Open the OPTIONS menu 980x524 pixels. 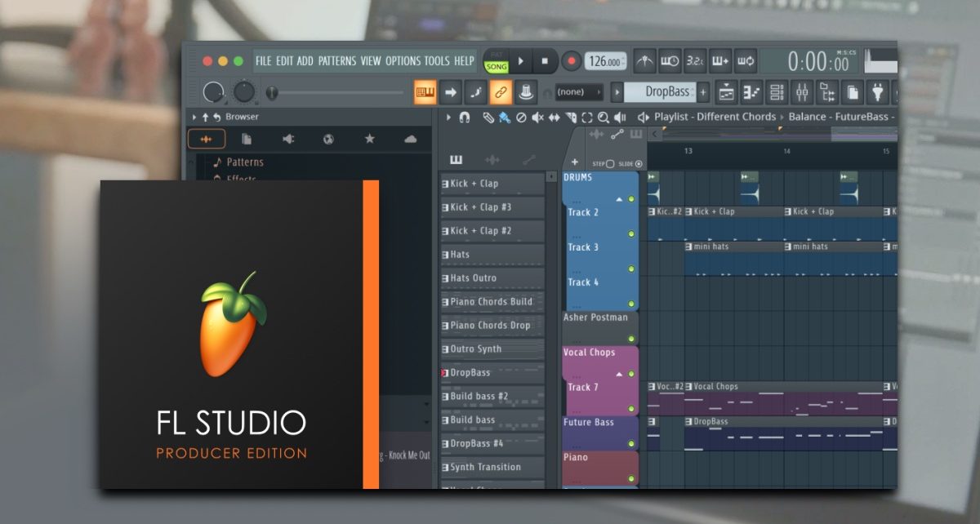(403, 61)
